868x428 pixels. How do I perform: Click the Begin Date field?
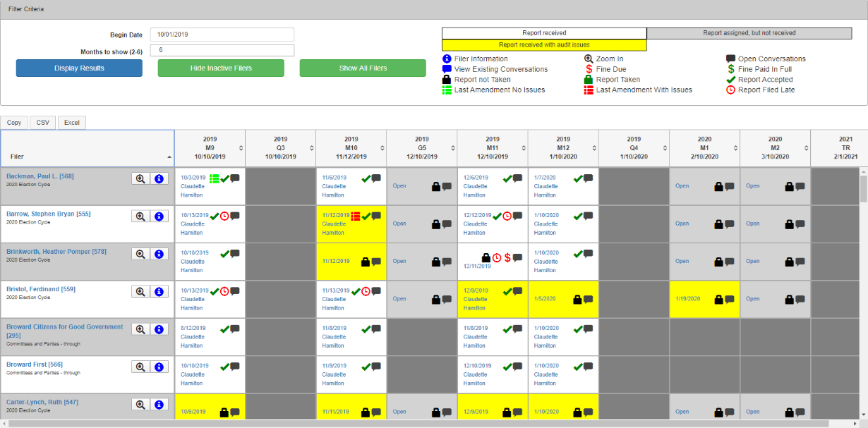[x=222, y=35]
